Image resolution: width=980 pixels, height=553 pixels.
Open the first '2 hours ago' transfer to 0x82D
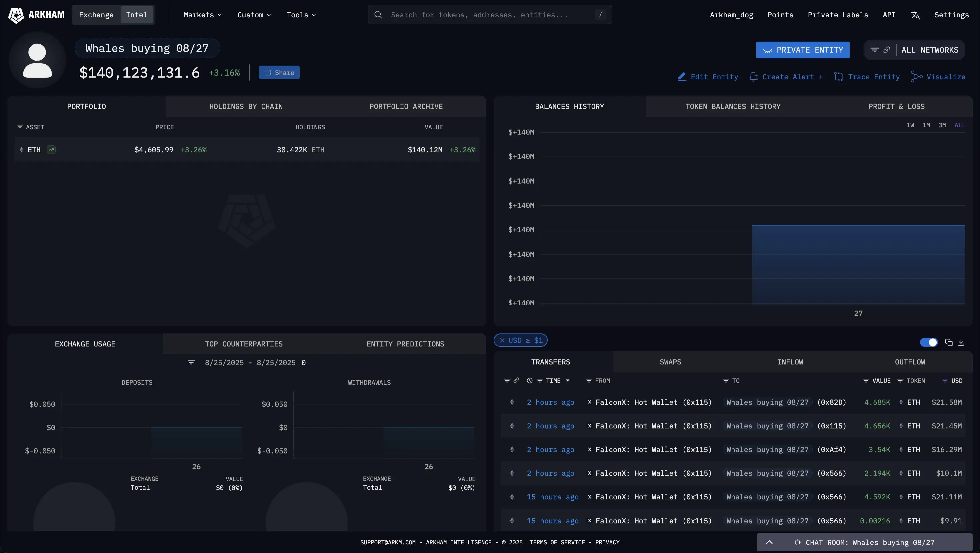(x=550, y=402)
